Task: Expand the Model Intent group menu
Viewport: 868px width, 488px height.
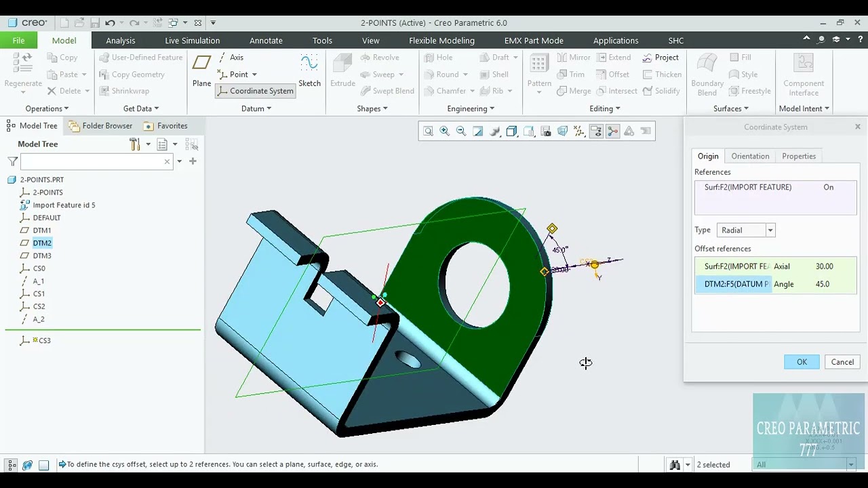Action: click(x=804, y=108)
